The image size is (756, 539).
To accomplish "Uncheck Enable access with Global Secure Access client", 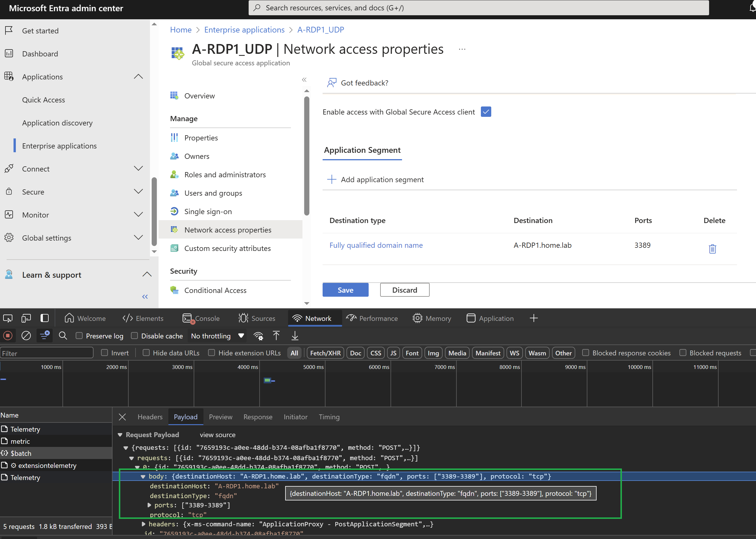I will coord(486,112).
